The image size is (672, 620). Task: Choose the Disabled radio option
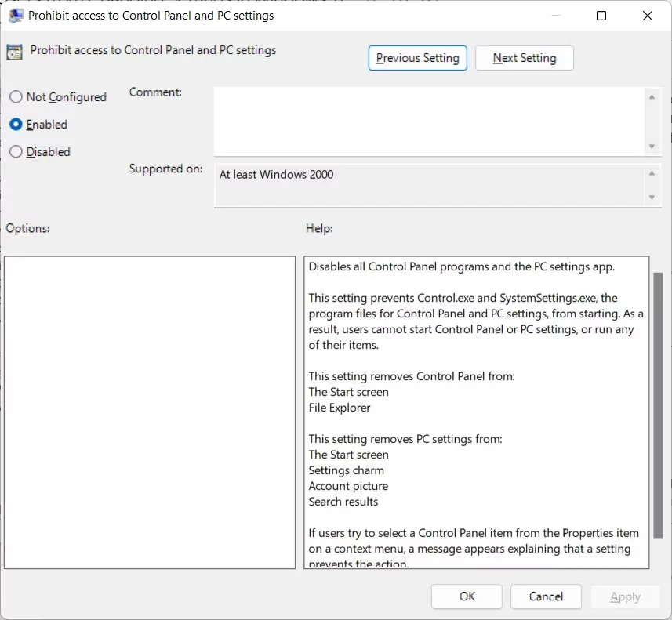point(16,152)
